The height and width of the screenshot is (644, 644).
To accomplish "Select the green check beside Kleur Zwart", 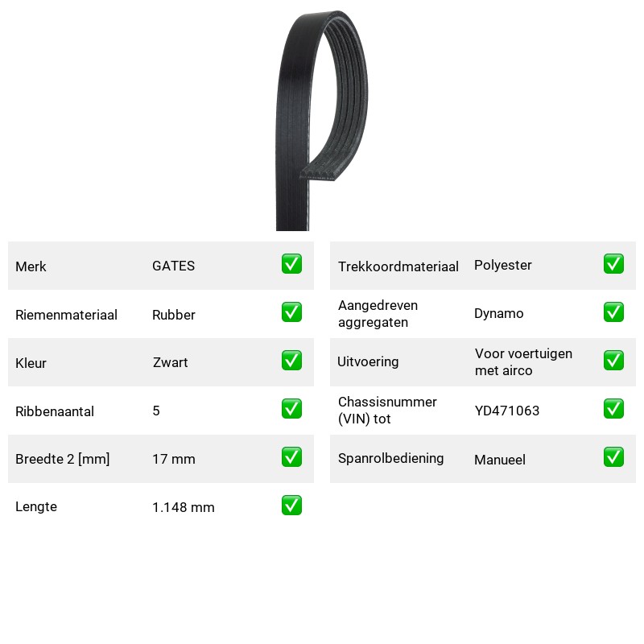I will tap(291, 360).
